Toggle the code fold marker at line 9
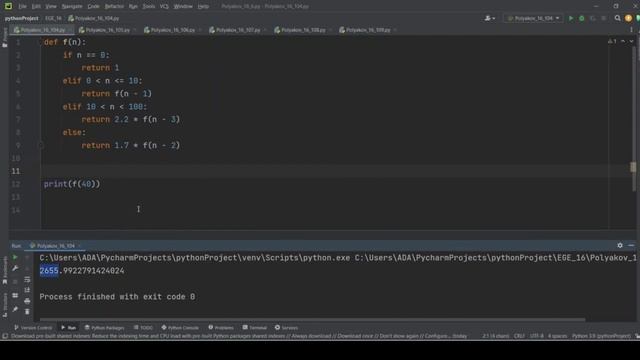 (x=41, y=145)
